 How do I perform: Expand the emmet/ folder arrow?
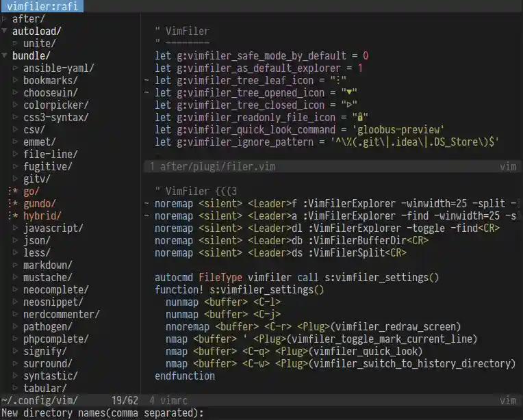(x=15, y=142)
